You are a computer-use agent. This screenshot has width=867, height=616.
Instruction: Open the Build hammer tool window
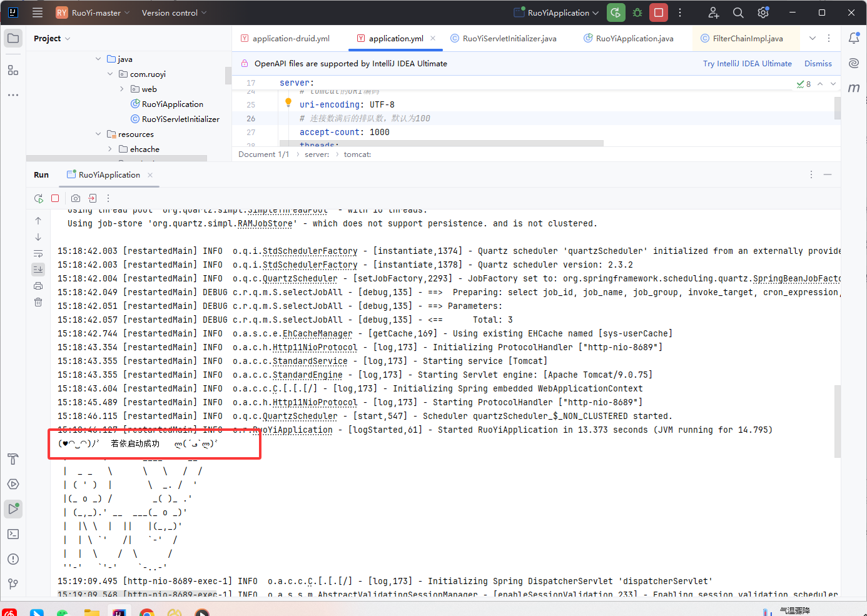point(13,459)
